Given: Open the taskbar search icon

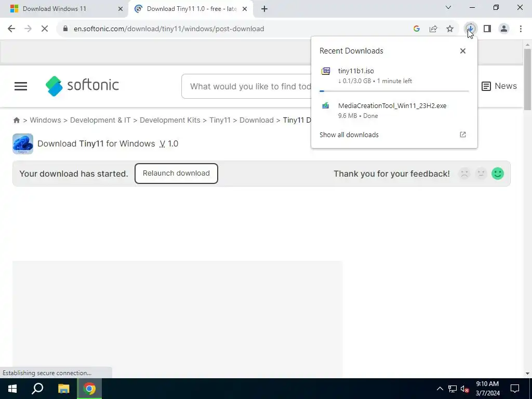Looking at the screenshot, I should pos(37,389).
